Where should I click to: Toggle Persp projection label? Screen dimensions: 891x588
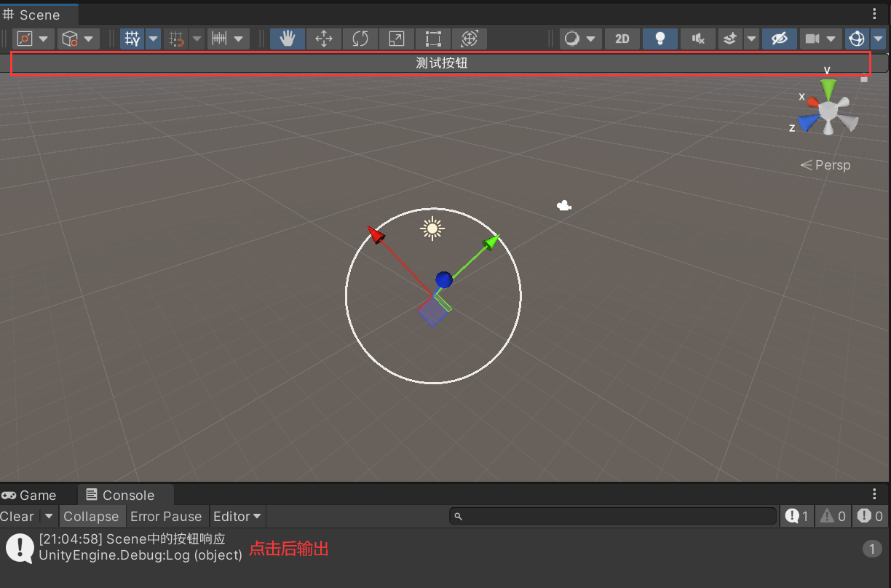(825, 165)
